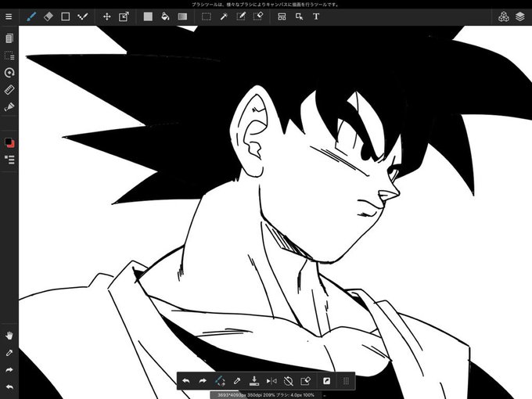Select the Magic Wand tool
Viewport: 532px width, 399px height.
point(224,16)
